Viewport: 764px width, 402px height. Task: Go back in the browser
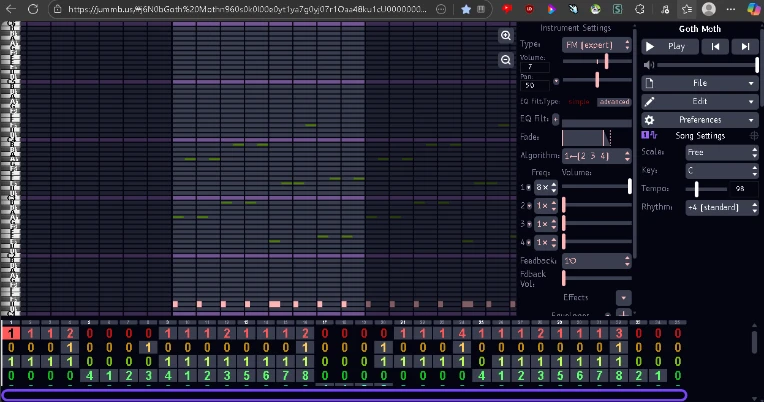(10, 9)
